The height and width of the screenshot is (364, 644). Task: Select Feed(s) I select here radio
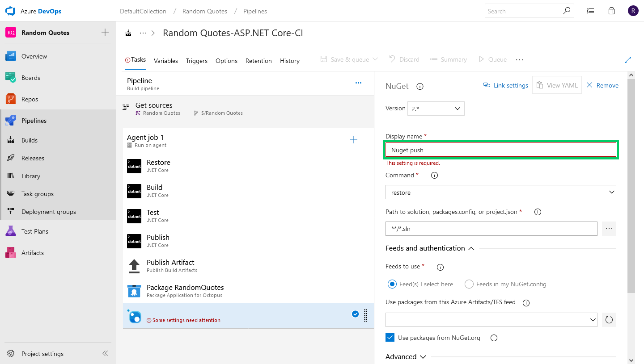point(392,284)
